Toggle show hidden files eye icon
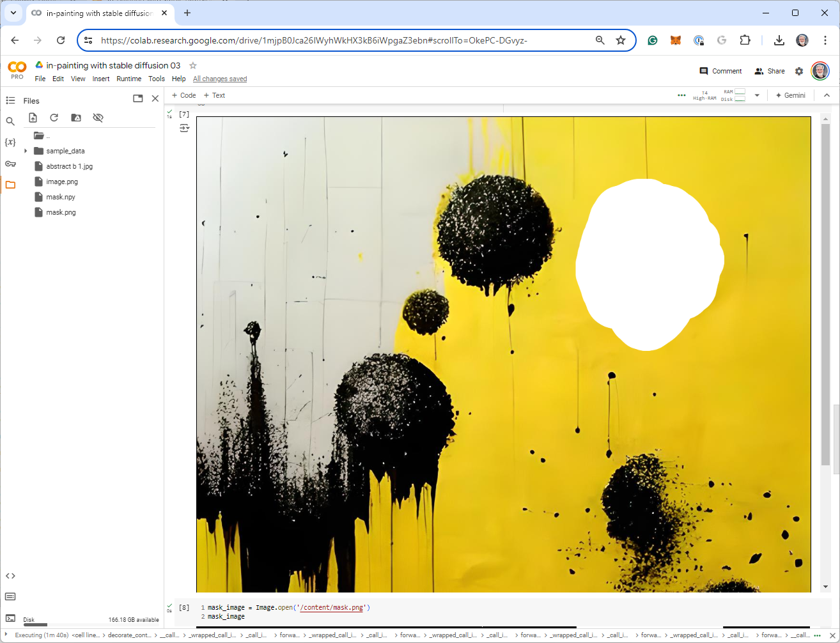The image size is (840, 643). 98,118
